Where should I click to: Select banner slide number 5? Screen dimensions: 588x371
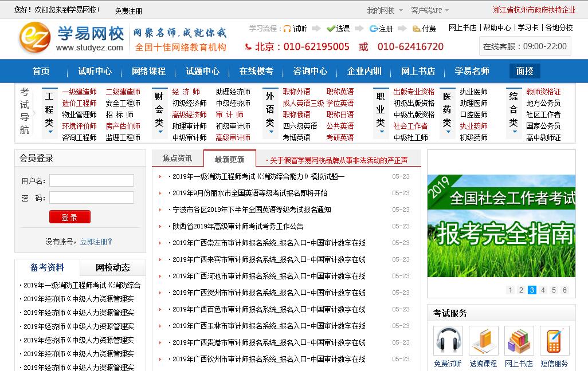point(554,290)
